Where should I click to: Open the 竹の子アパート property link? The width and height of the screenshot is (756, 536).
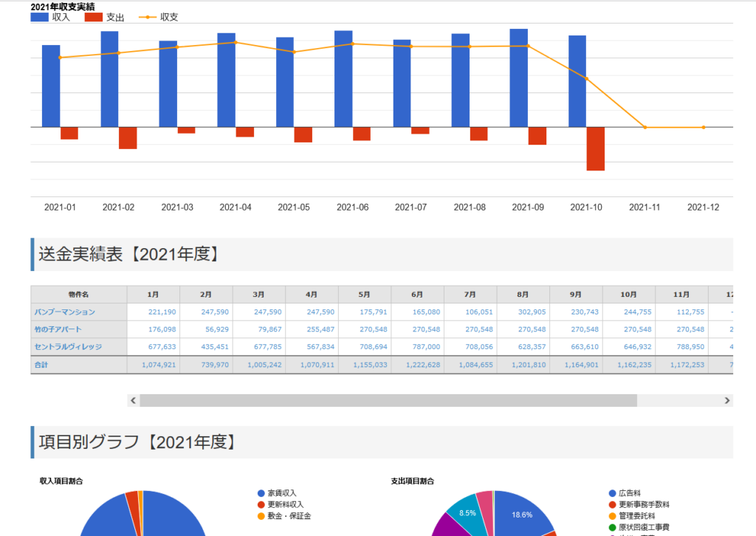coord(58,329)
